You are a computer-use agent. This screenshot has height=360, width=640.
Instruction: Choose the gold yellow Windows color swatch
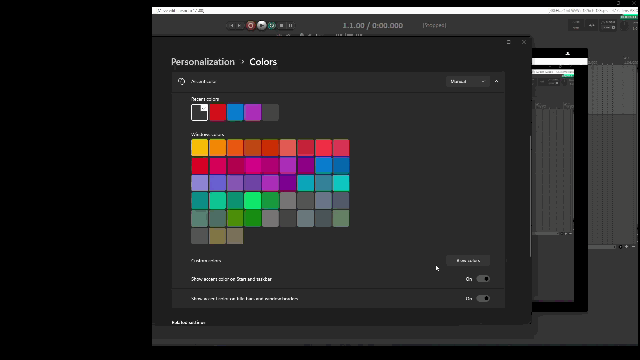[x=200, y=148]
